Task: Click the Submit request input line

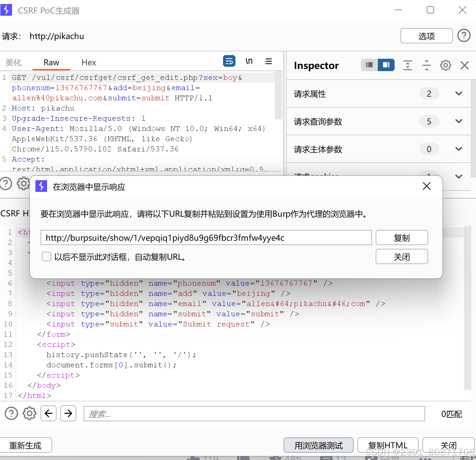Action: pyautogui.click(x=158, y=324)
